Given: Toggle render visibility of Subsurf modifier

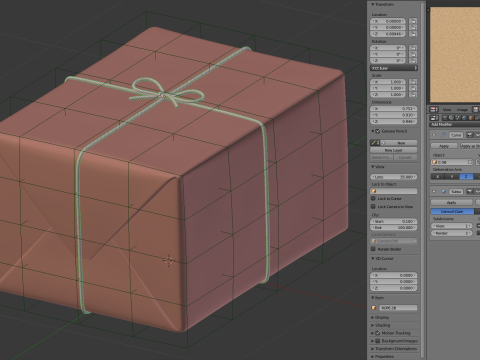Looking at the screenshot, I should tap(470, 192).
